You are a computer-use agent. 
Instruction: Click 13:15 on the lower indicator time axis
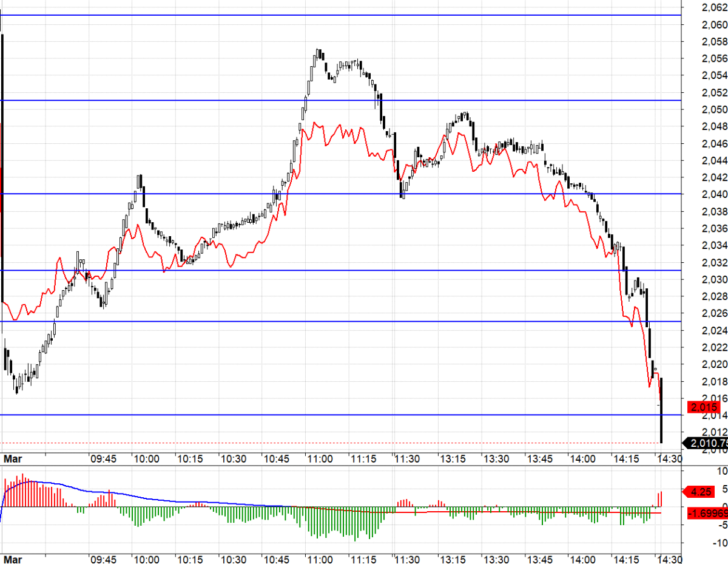tap(453, 558)
